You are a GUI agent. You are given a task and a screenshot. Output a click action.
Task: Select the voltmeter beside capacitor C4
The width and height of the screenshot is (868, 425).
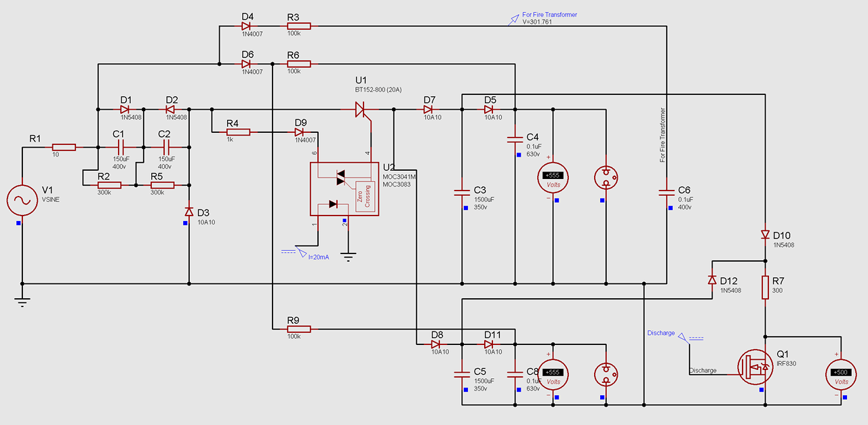553,177
